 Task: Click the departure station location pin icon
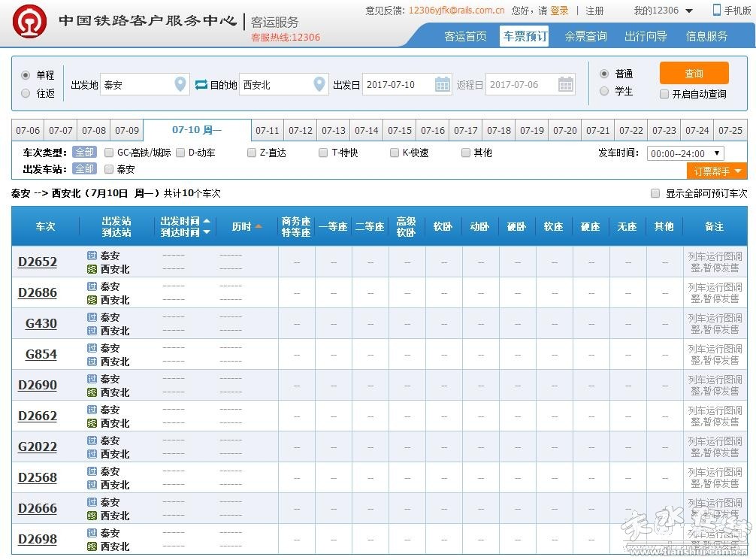tap(180, 85)
